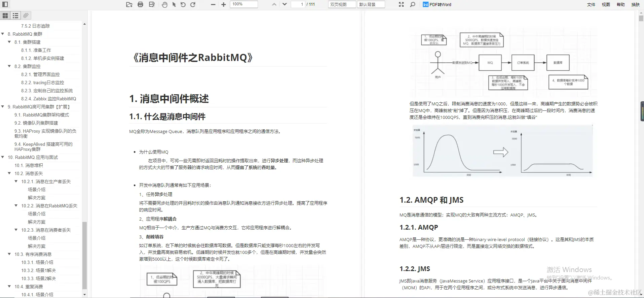The width and height of the screenshot is (644, 298).
Task: Jump to 9.1. RabbitMQ集群架构模式
Action: (x=41, y=115)
